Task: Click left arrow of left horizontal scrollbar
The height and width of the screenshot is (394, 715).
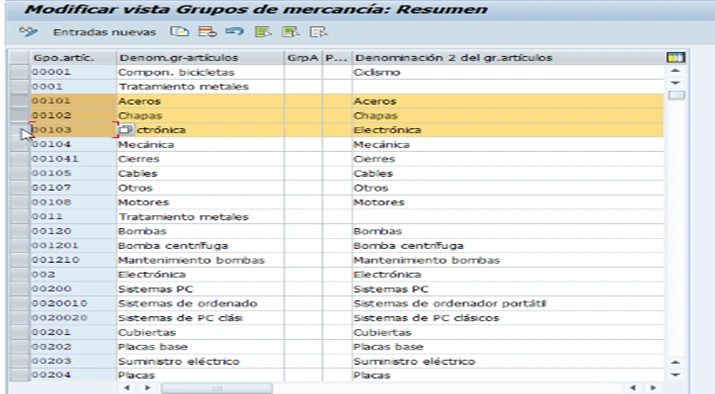Action: [x=127, y=388]
